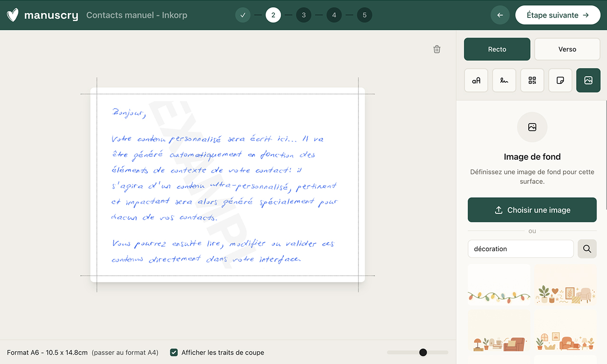Click Choisir une image button
This screenshot has height=364, width=607.
coord(532,210)
